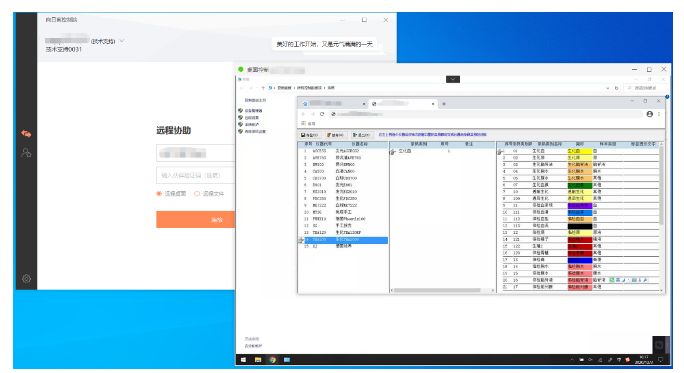Click the orange connect button in Sunlogin

pyautogui.click(x=195, y=219)
